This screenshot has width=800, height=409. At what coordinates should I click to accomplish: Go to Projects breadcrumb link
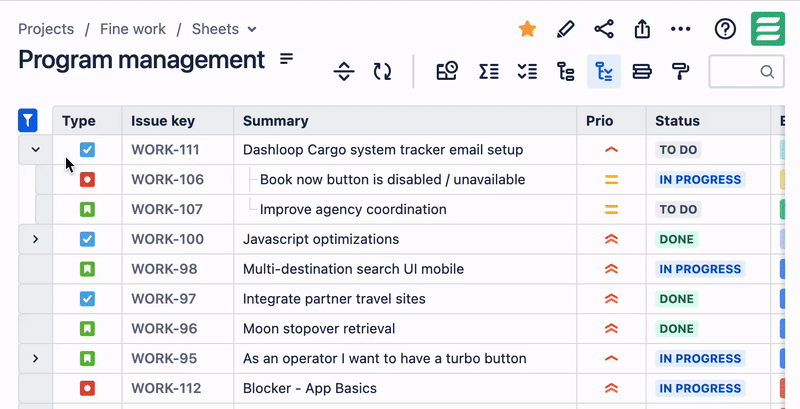tap(46, 29)
